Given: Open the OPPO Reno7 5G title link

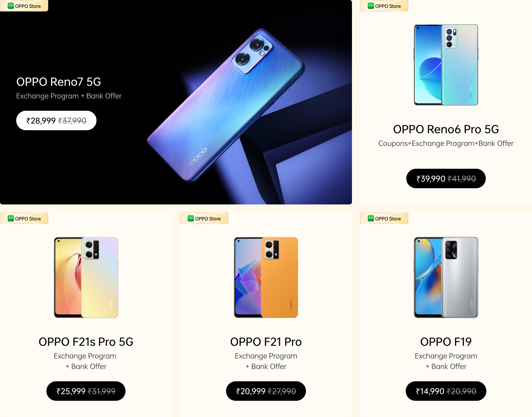Looking at the screenshot, I should click(59, 82).
